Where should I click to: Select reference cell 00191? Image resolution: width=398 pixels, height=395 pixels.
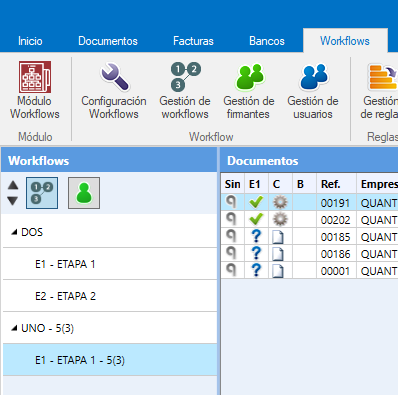[336, 203]
